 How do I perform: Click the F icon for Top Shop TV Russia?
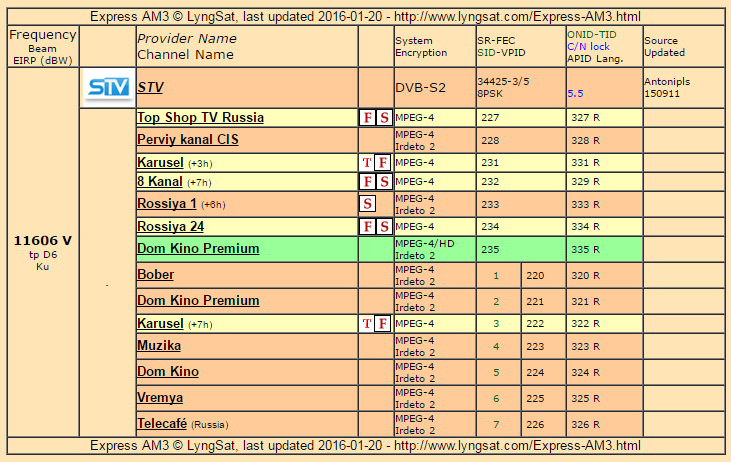(x=367, y=117)
